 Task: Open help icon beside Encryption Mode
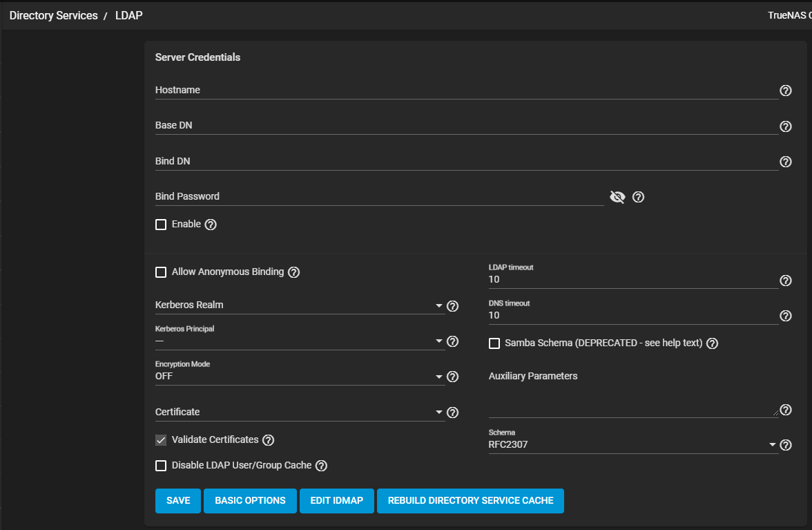[453, 377]
